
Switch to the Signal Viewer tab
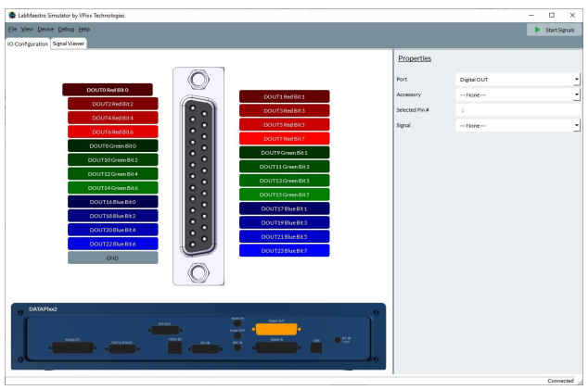(x=70, y=44)
